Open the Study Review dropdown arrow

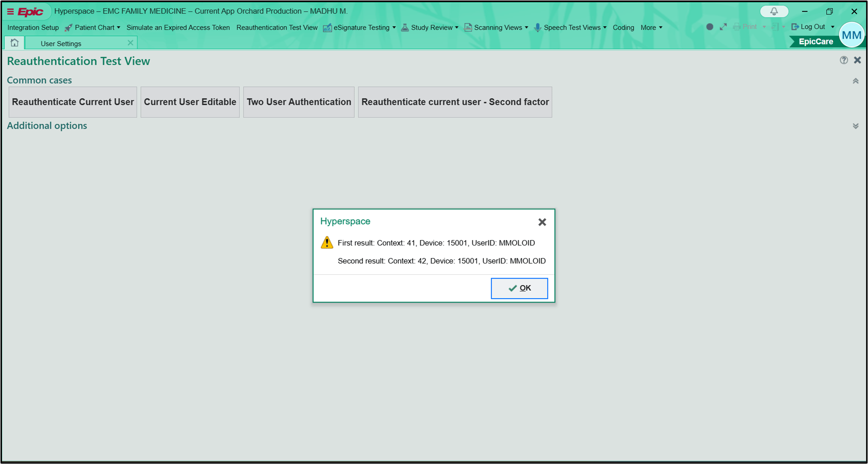pyautogui.click(x=457, y=28)
